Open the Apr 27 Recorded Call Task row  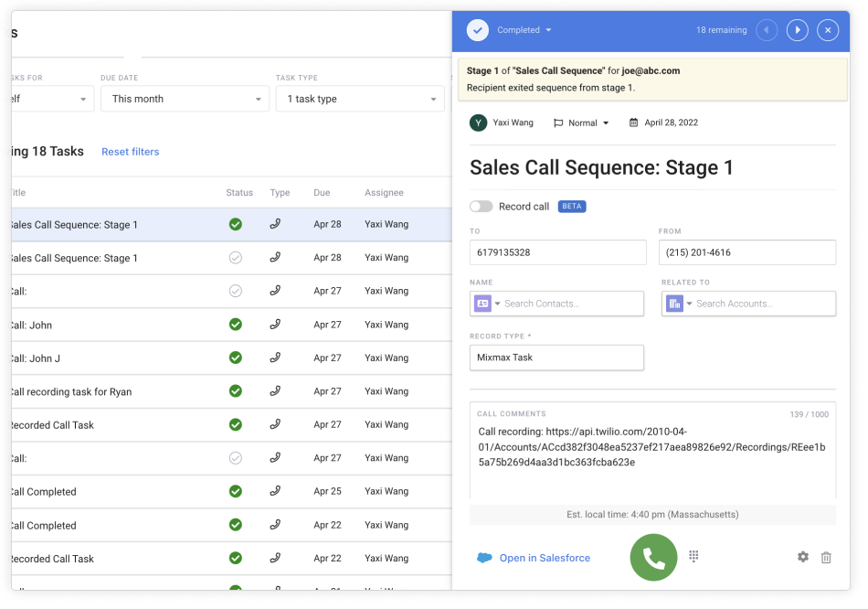pyautogui.click(x=231, y=424)
